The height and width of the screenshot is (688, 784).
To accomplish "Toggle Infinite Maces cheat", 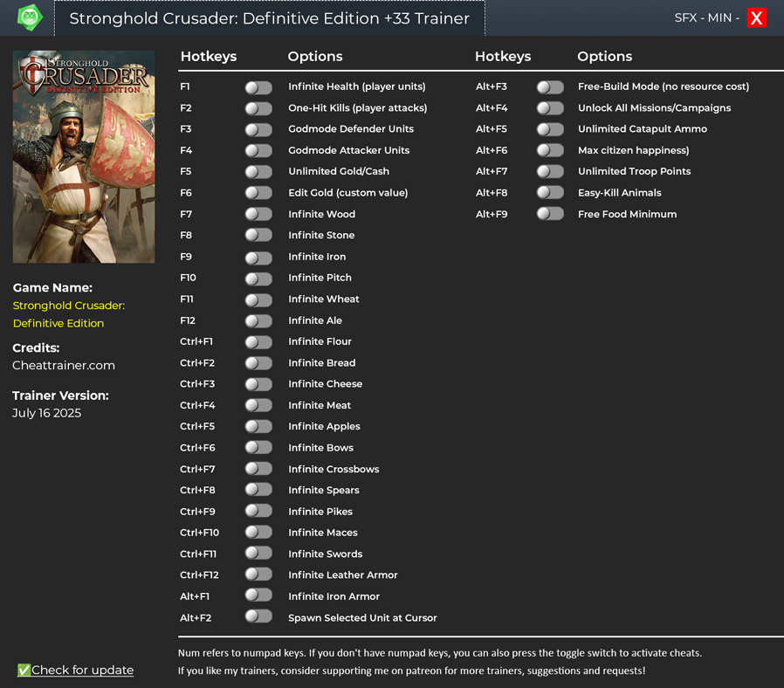I will 258,533.
